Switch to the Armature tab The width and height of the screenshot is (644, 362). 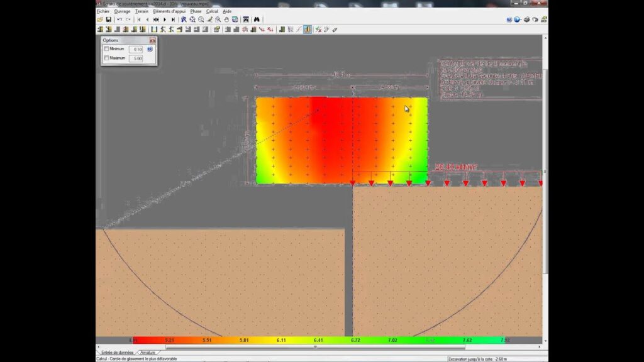(x=148, y=353)
